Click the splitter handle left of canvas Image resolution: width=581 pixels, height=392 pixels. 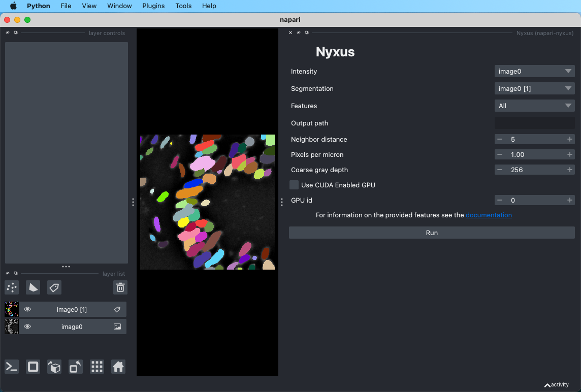[133, 202]
